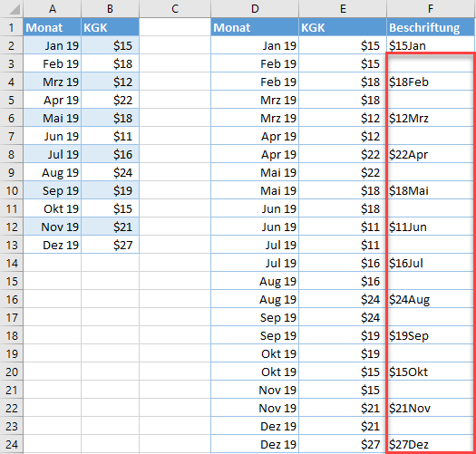
Task: Click the Beschriftung header cell
Action: pyautogui.click(x=431, y=27)
